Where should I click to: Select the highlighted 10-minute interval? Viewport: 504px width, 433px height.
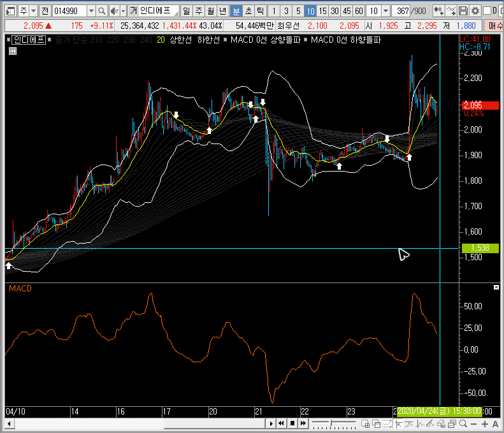point(310,11)
